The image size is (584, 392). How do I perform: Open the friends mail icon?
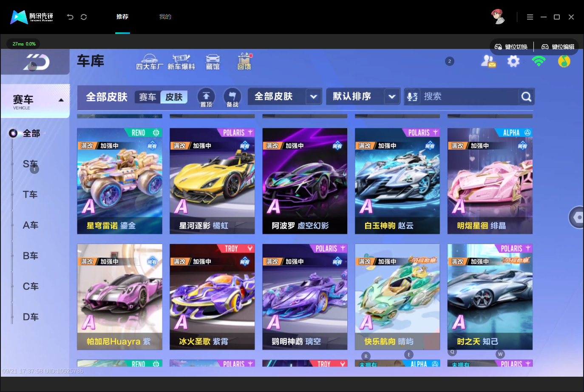[x=488, y=62]
